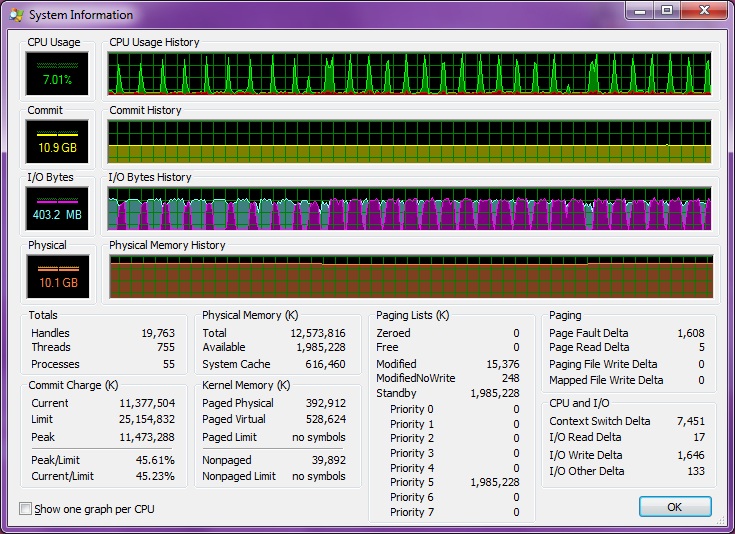Screen dimensions: 735x534
Task: Click the Priority 7 label
Action: click(x=412, y=512)
